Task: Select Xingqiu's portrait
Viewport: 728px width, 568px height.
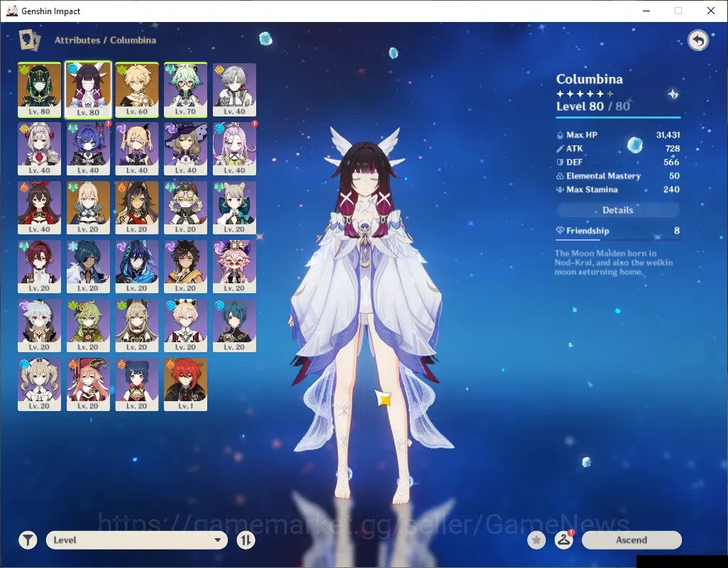Action: (234, 326)
